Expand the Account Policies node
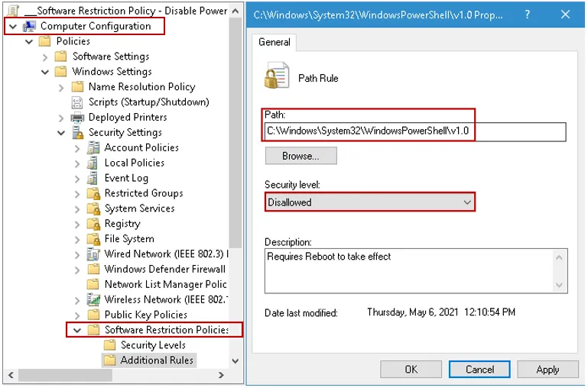588x388 pixels. [76, 148]
